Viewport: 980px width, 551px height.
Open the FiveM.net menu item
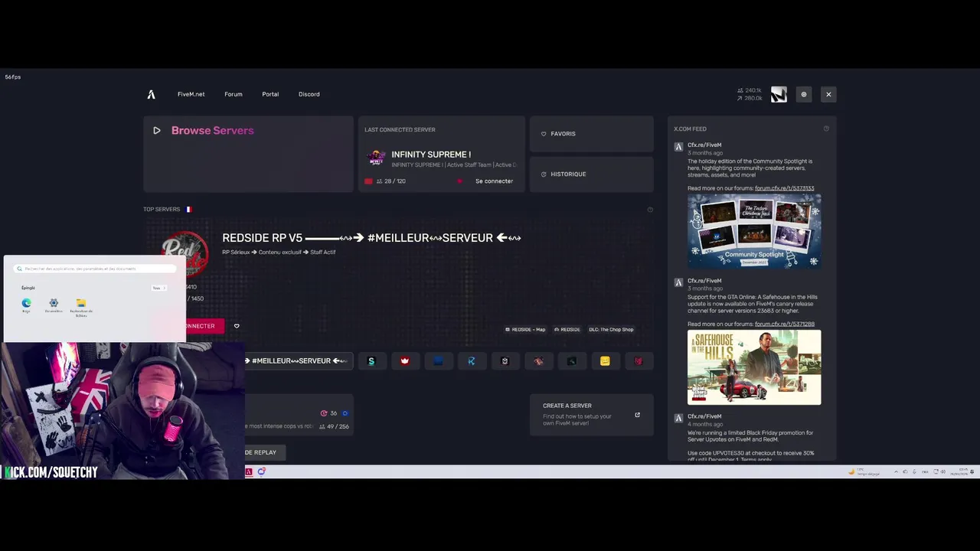pyautogui.click(x=191, y=94)
